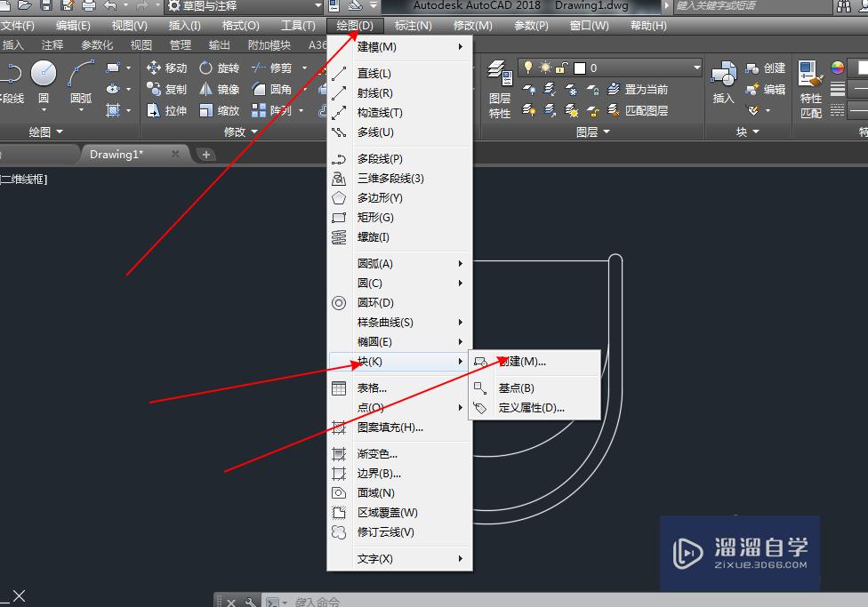Image resolution: width=868 pixels, height=607 pixels.
Task: Choose Line from the Draw menu
Action: click(399, 74)
